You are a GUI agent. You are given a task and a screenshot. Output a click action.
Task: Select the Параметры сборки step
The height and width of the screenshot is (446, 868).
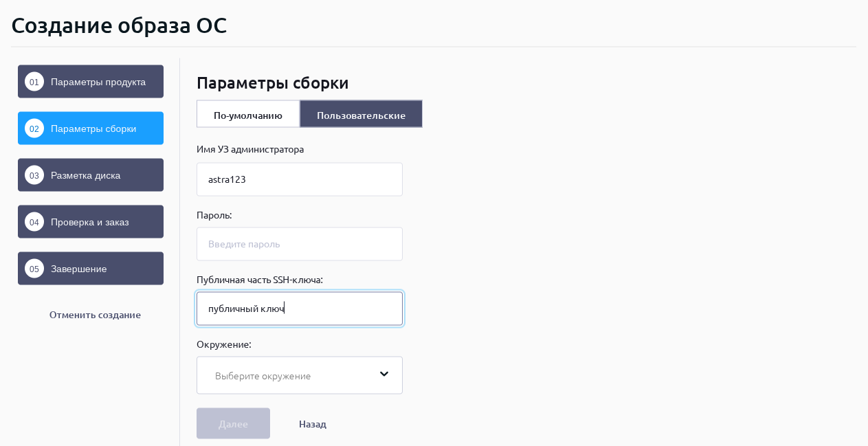[x=93, y=129]
